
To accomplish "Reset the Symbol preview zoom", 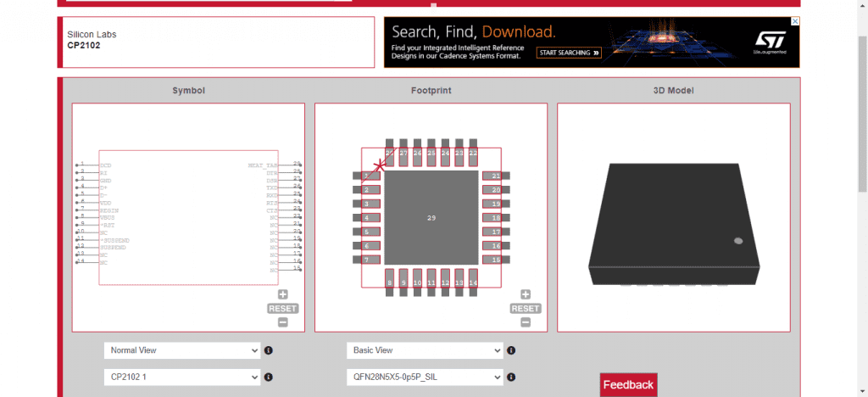I will [x=282, y=308].
